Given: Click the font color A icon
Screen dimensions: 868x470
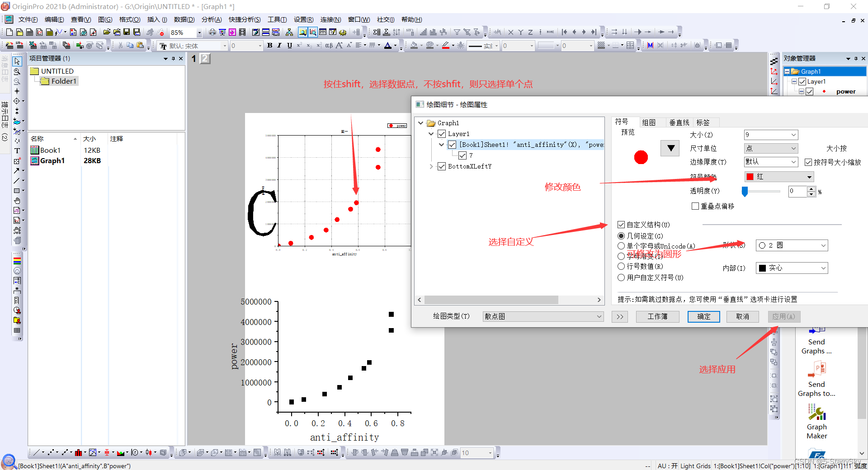Looking at the screenshot, I should coord(387,45).
